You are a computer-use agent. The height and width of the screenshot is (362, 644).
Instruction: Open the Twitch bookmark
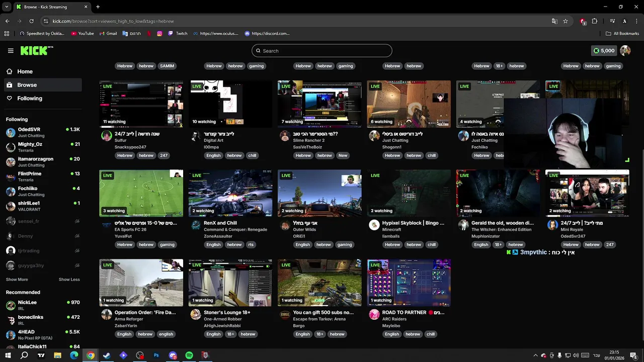point(178,34)
